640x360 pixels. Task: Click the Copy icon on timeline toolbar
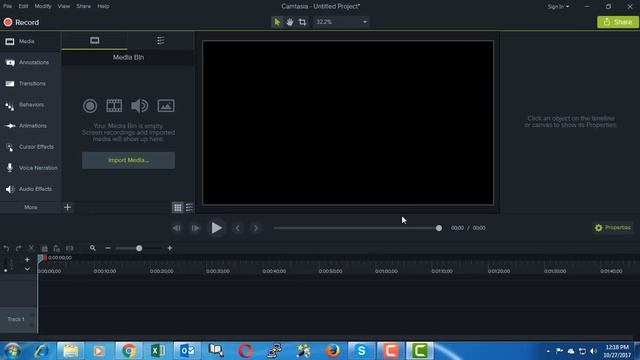click(x=44, y=248)
